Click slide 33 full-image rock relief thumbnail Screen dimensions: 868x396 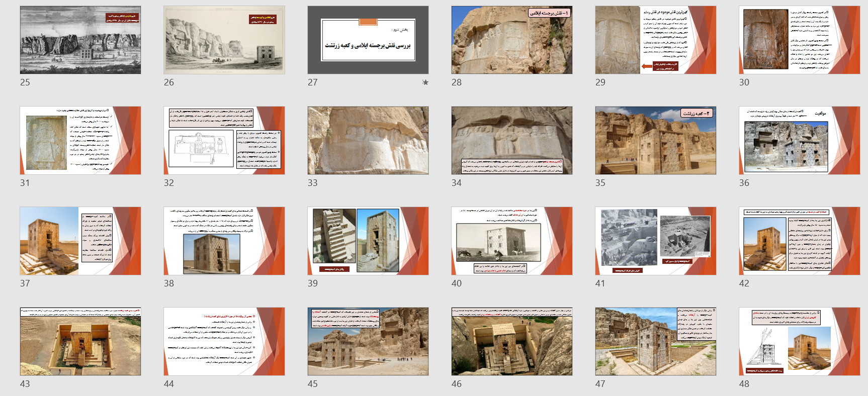pyautogui.click(x=368, y=141)
